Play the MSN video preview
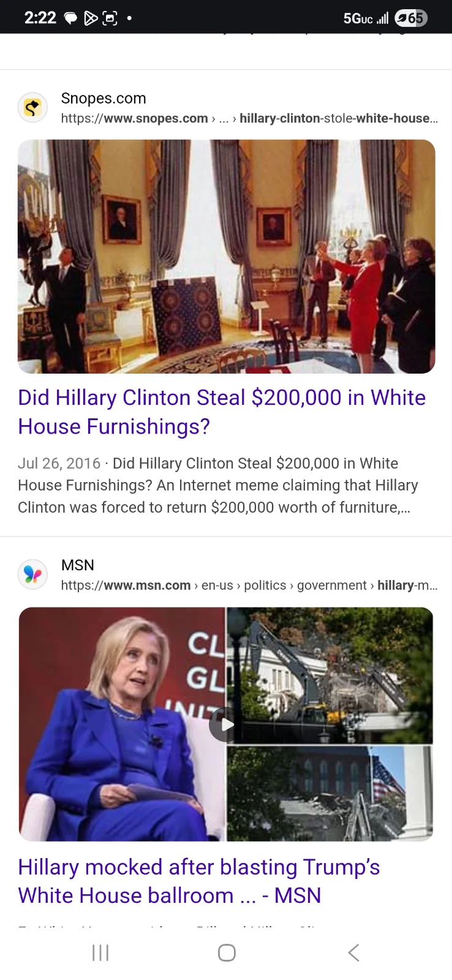Image resolution: width=452 pixels, height=980 pixels. coord(226,724)
